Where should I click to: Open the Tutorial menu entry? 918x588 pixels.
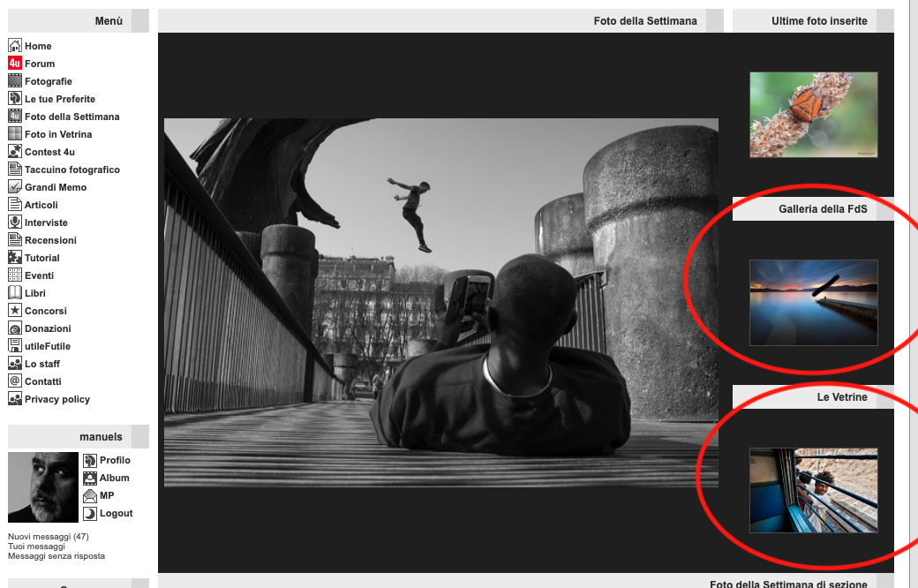point(42,258)
